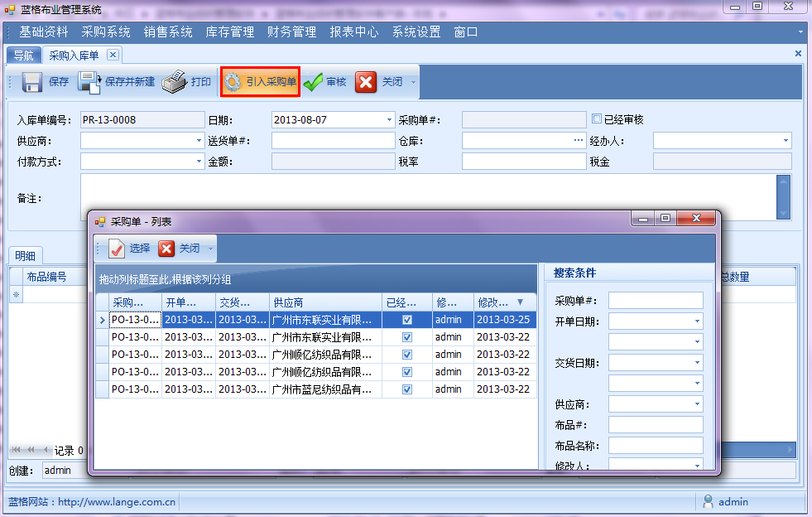Click the Save floppy disk icon
The image size is (812, 517).
[x=32, y=82]
